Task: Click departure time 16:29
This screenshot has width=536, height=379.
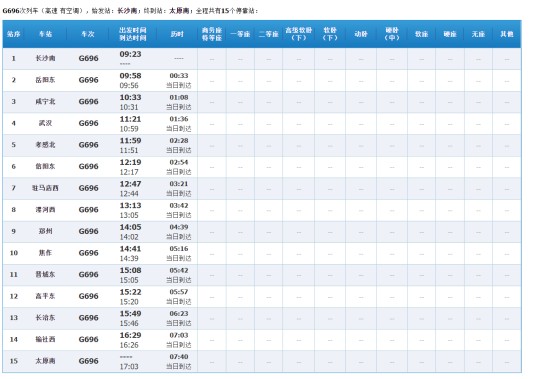Action: 130,335
